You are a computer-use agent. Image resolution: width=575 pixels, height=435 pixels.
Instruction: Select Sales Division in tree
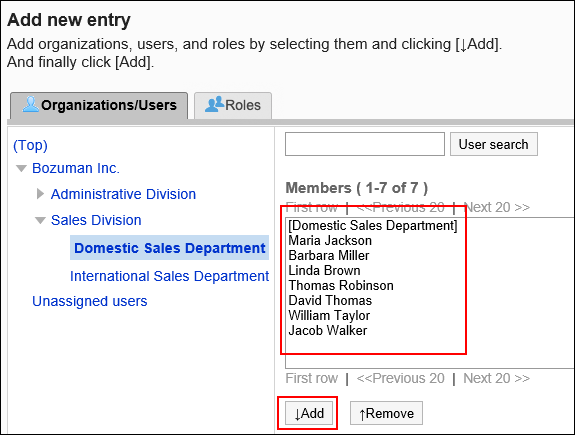[x=96, y=220]
